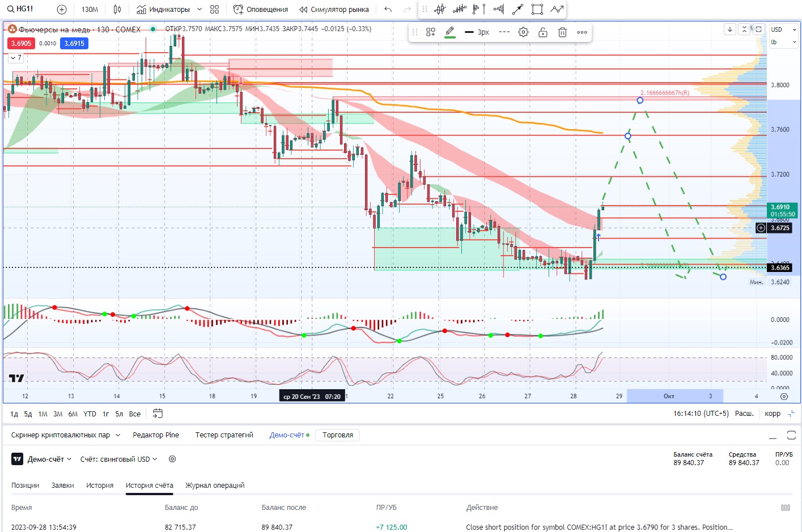Viewport: 802px width, 532px height.
Task: Open USD currency dropdown
Action: pyautogui.click(x=783, y=29)
